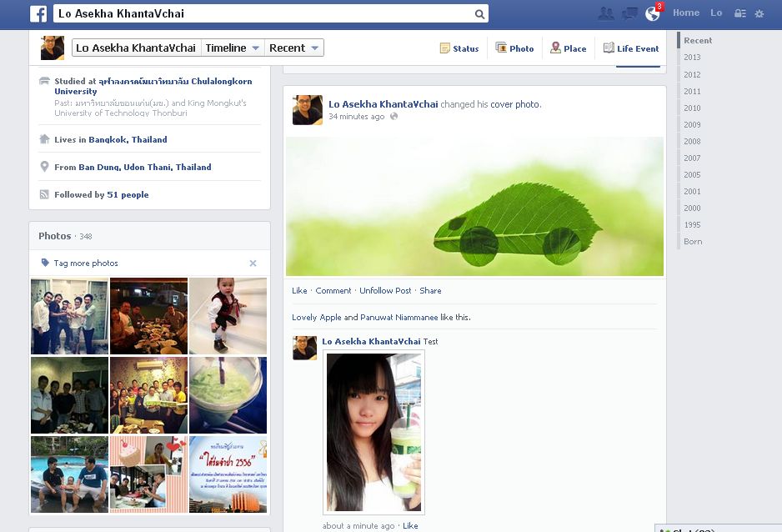The height and width of the screenshot is (532, 782).
Task: Click Unfollow Post
Action: click(x=385, y=291)
